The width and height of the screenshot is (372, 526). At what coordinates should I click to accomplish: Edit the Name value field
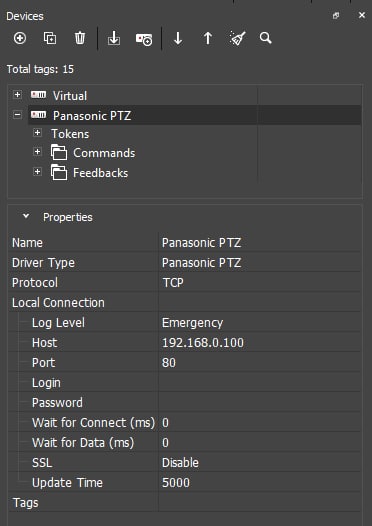pyautogui.click(x=260, y=243)
